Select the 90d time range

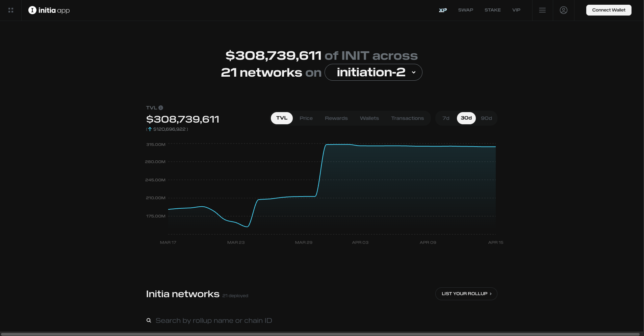pos(486,118)
